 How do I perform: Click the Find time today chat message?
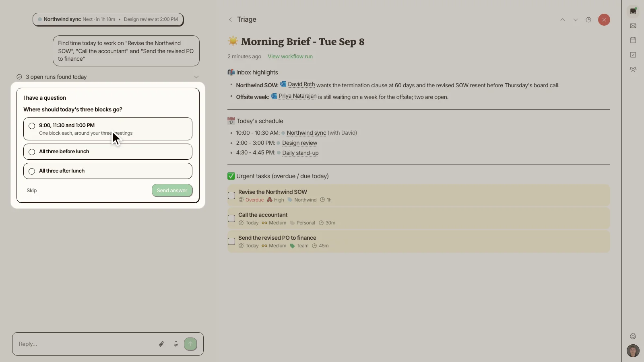pyautogui.click(x=126, y=51)
